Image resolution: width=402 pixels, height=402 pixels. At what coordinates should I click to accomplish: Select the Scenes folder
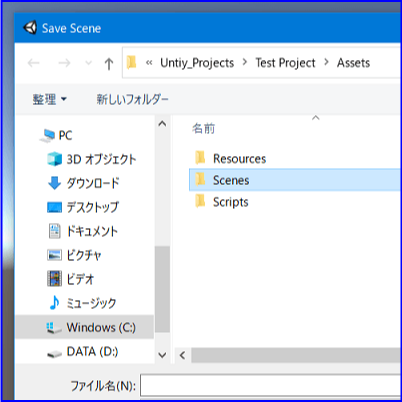pyautogui.click(x=295, y=180)
